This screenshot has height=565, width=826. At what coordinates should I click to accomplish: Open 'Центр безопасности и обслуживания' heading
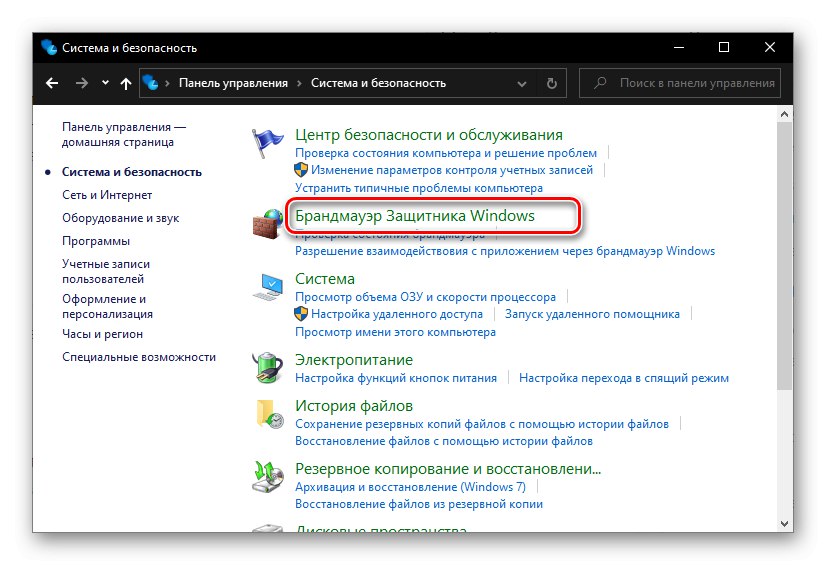coord(429,135)
